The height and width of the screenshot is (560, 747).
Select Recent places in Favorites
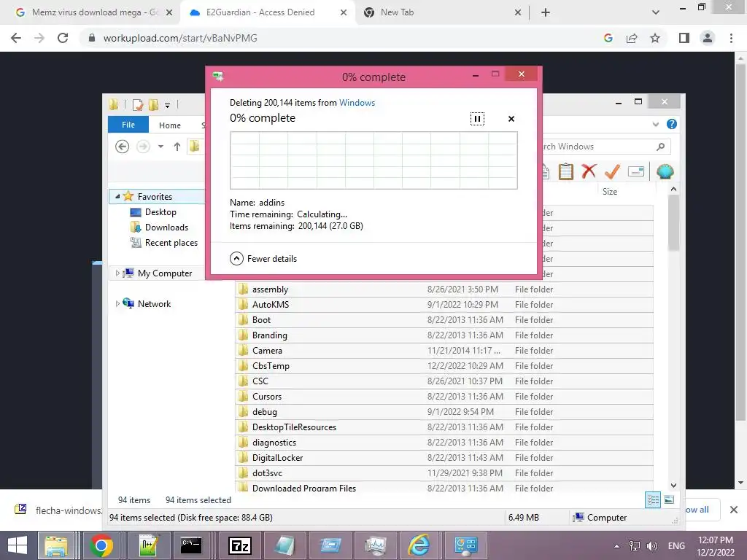[171, 242]
